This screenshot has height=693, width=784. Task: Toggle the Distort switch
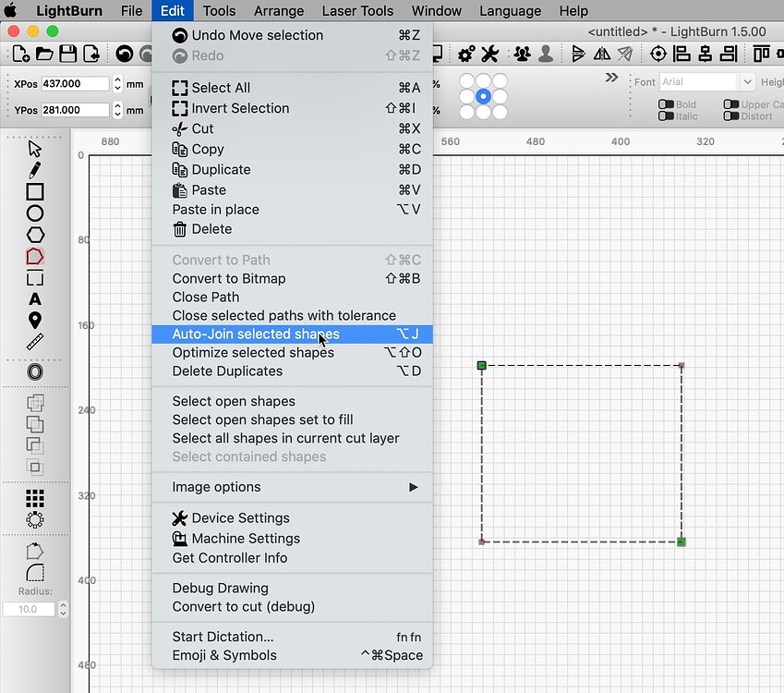tap(731, 116)
